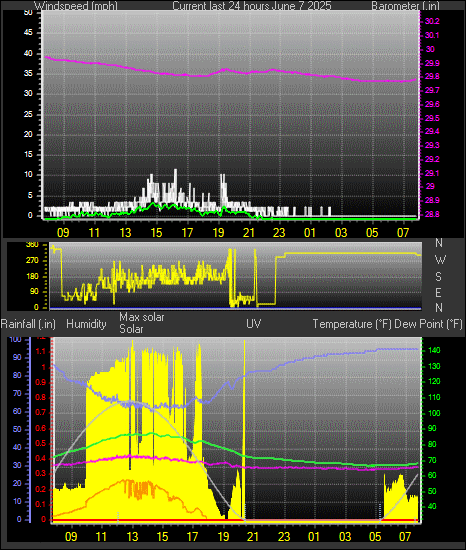
Task: Click the Temperature (°F) legend label
Action: pos(352,324)
